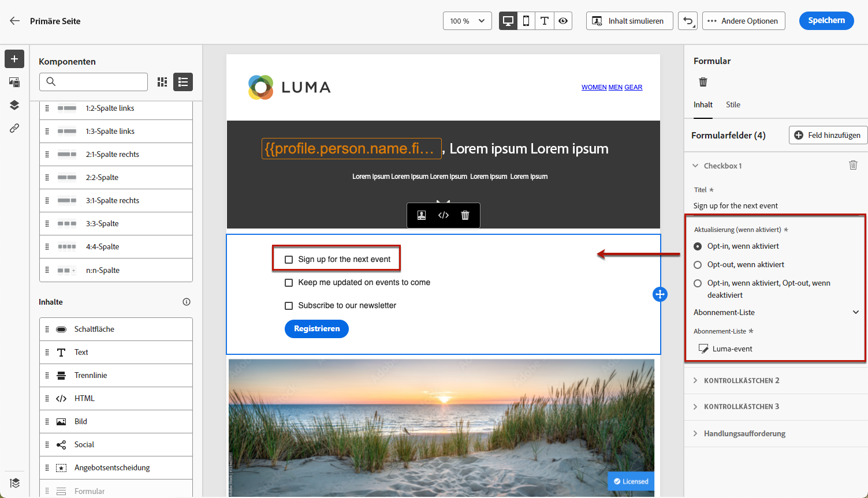
Task: Check 'Keep me updated on events to come'
Action: click(289, 283)
